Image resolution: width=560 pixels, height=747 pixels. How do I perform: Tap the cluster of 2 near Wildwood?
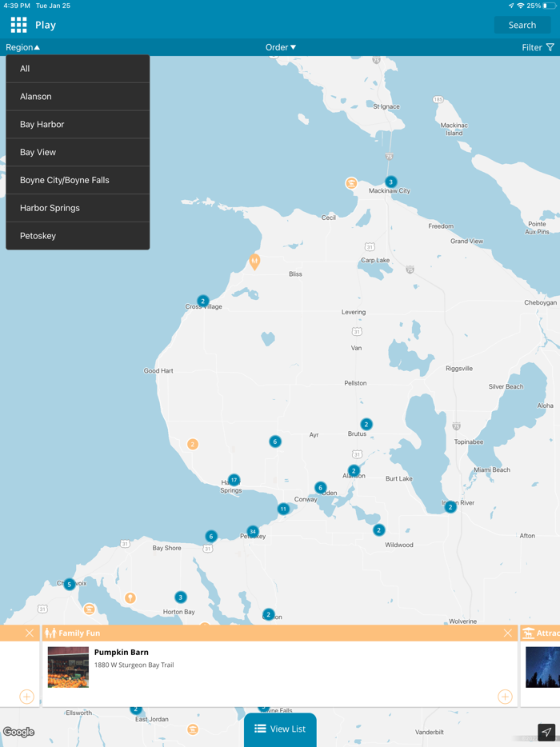pyautogui.click(x=379, y=529)
